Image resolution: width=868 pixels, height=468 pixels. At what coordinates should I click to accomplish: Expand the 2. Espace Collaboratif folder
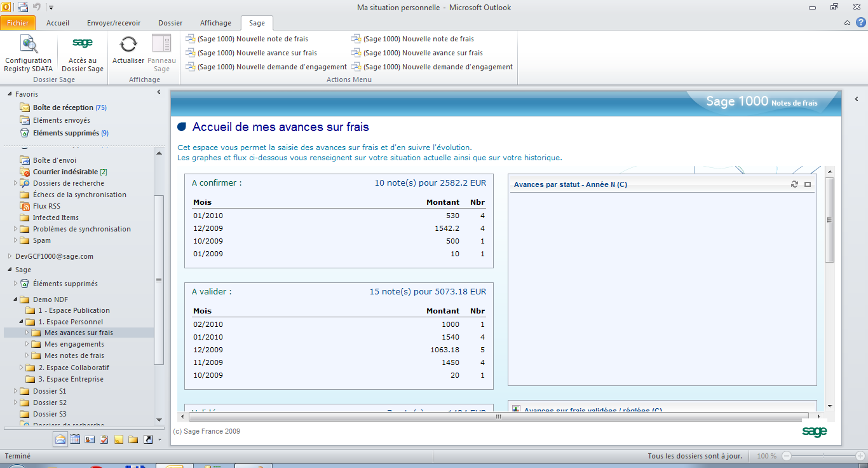(x=21, y=368)
